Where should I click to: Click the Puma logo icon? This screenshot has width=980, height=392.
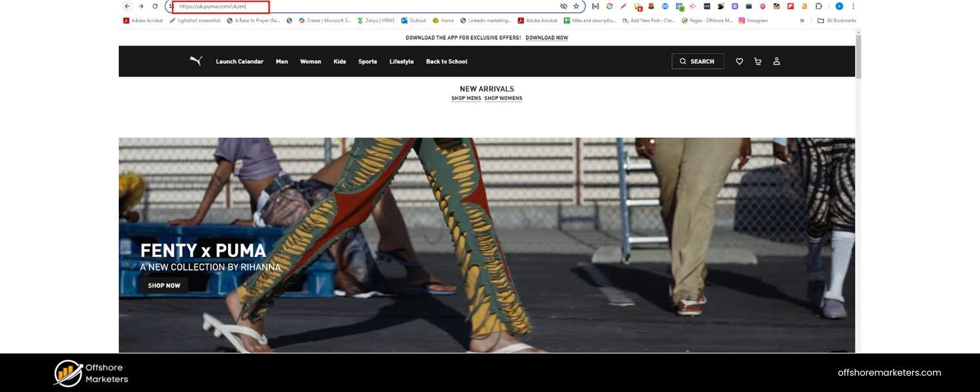point(195,61)
